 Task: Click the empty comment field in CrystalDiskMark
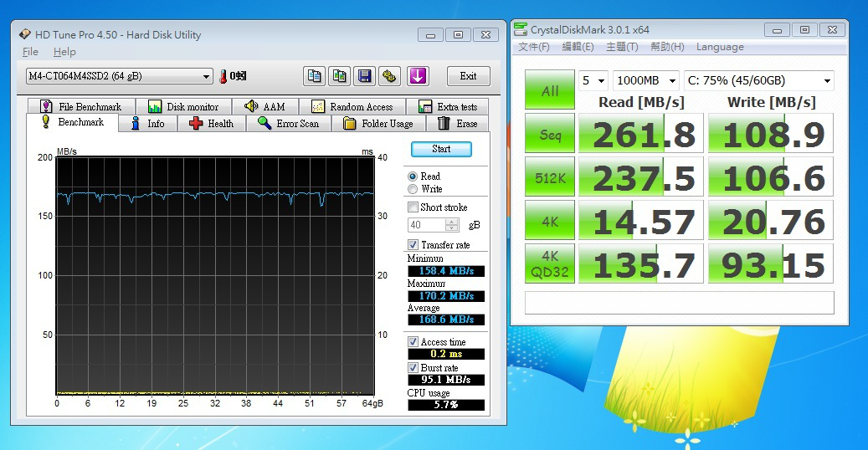click(x=679, y=303)
